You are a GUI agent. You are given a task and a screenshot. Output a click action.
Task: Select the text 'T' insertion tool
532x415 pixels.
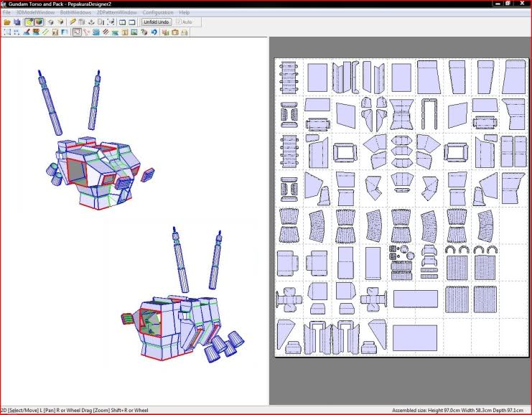pyautogui.click(x=124, y=32)
